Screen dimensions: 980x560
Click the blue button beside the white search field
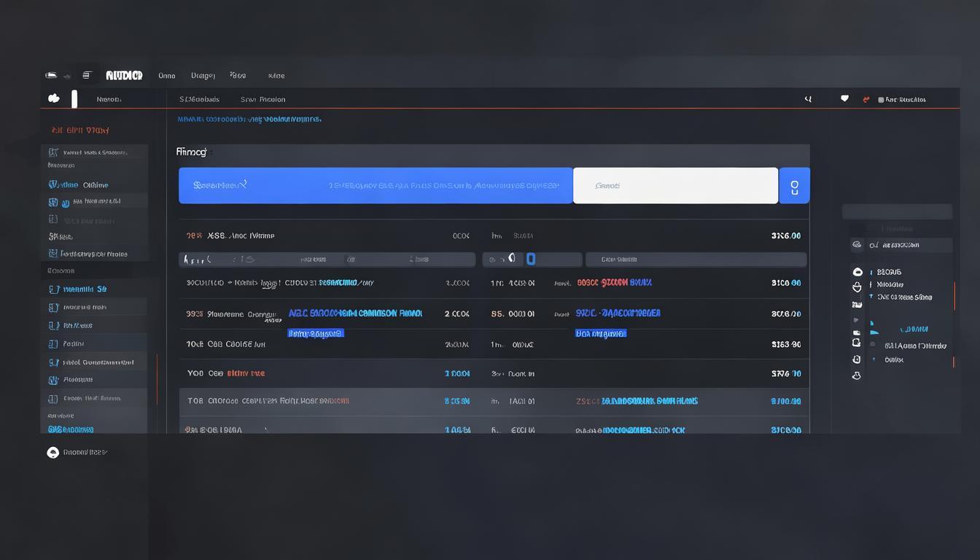pos(794,186)
